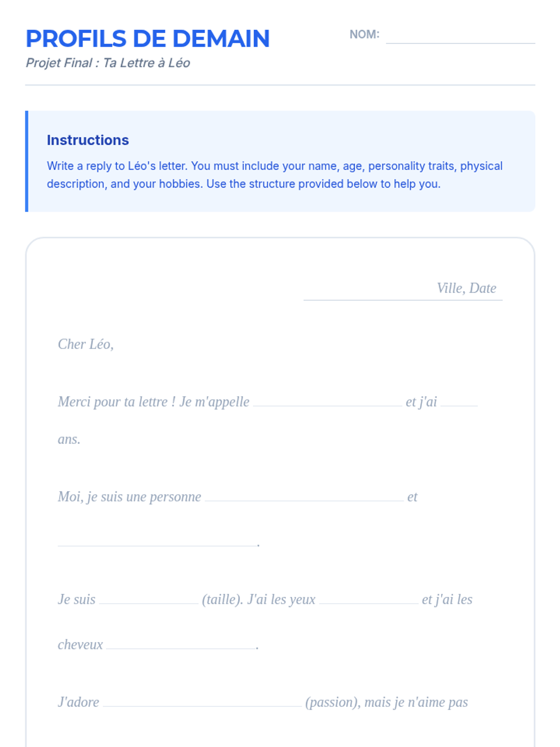
Task: Click the NOM label
Action: pyautogui.click(x=364, y=35)
